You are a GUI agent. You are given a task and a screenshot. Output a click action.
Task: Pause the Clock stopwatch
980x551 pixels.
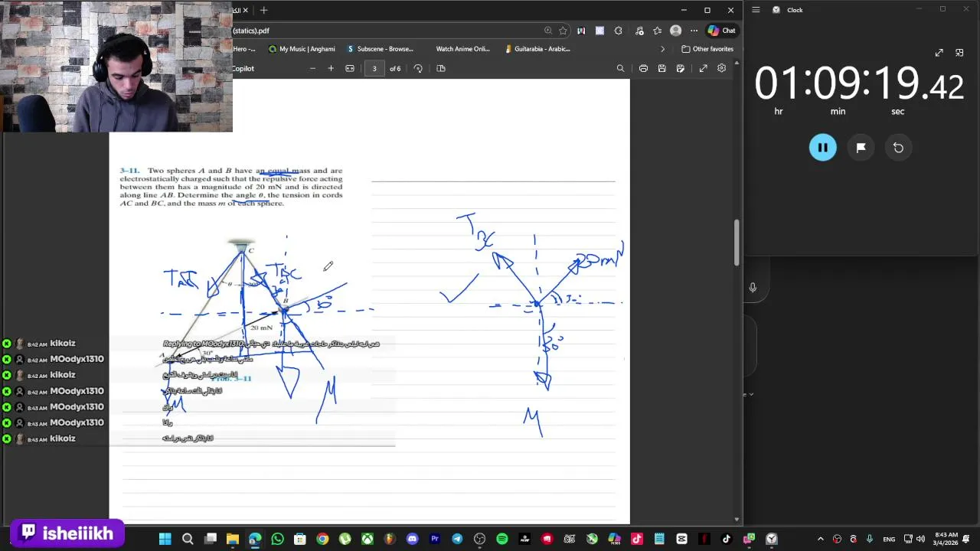pos(823,148)
